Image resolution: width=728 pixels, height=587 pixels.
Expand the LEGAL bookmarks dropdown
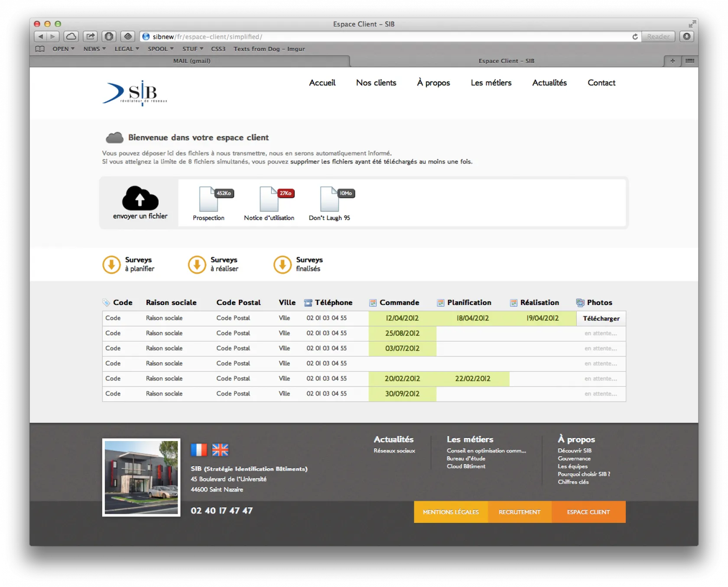pos(127,49)
